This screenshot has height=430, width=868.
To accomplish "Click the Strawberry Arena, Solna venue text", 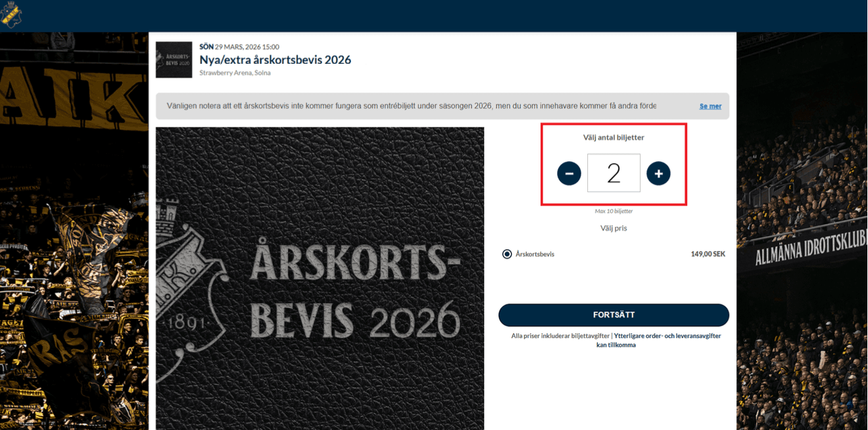I will point(235,73).
